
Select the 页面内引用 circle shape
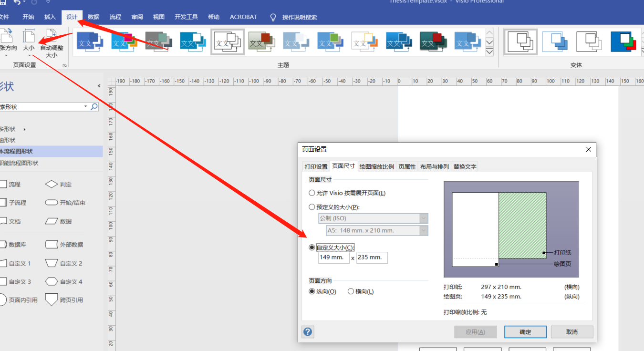click(x=19, y=300)
